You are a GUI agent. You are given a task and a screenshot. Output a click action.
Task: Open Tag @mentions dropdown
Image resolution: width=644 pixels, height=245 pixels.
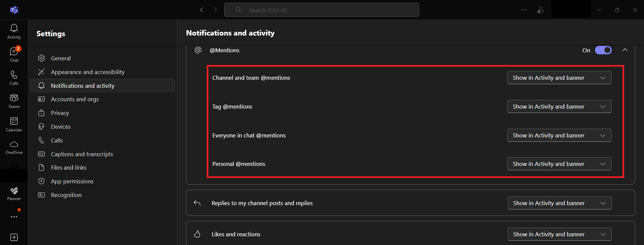tap(559, 106)
